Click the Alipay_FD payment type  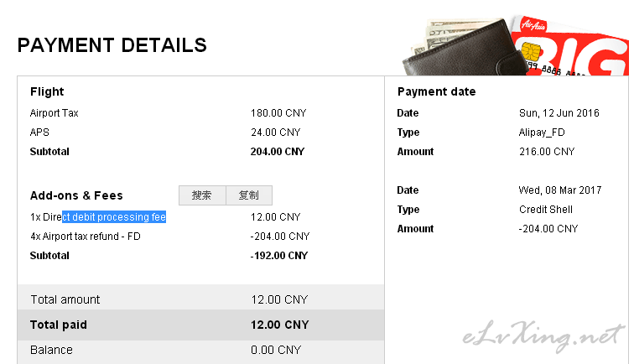(542, 133)
